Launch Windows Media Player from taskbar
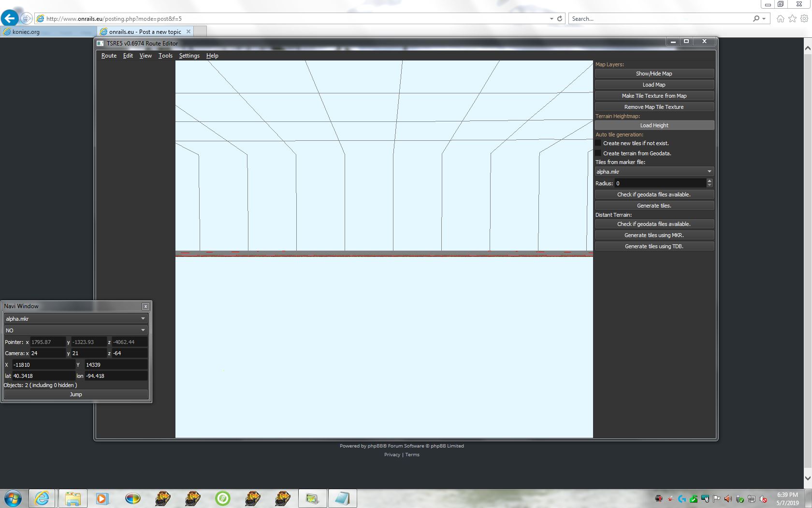This screenshot has height=508, width=812. 102,498
